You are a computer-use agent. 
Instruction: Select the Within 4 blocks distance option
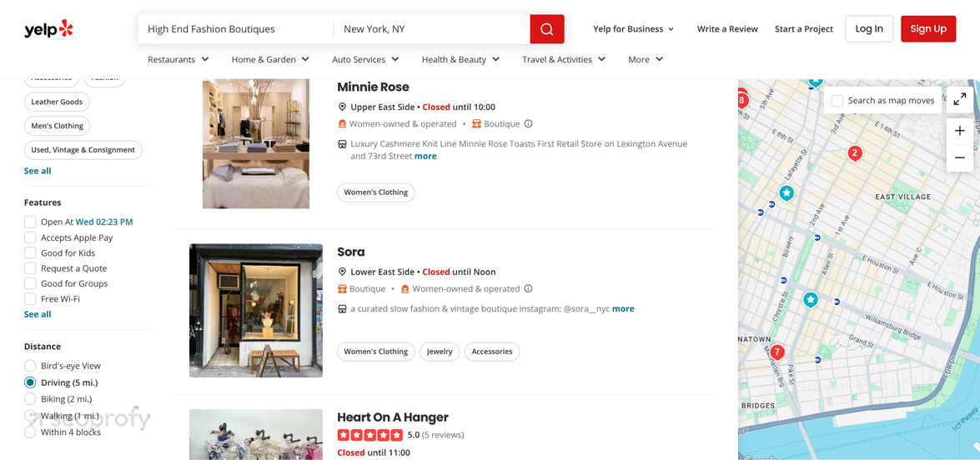point(30,432)
